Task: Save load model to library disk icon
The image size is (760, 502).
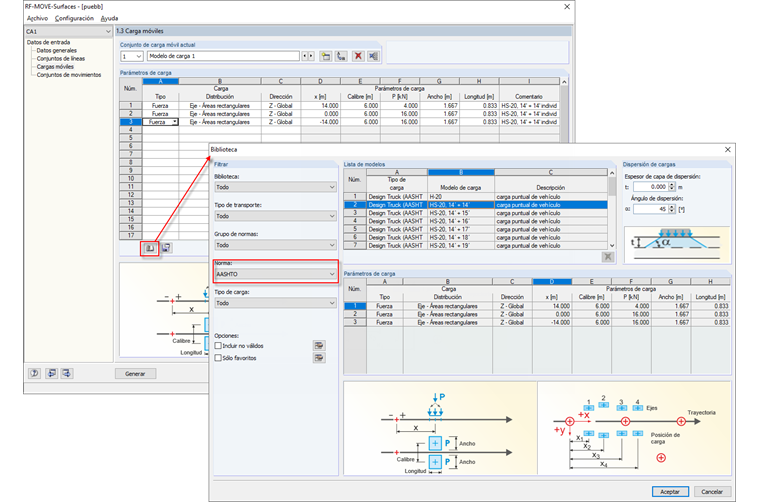Action: click(166, 248)
